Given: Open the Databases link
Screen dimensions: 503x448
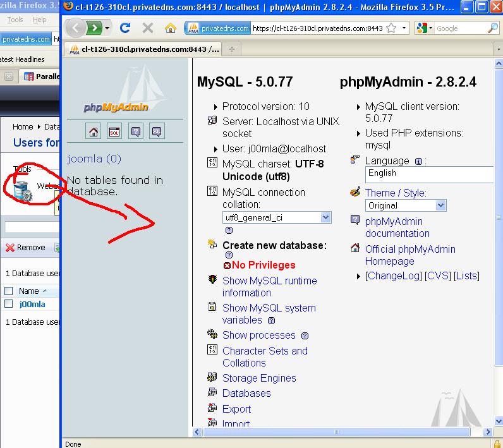Looking at the screenshot, I should point(246,394).
